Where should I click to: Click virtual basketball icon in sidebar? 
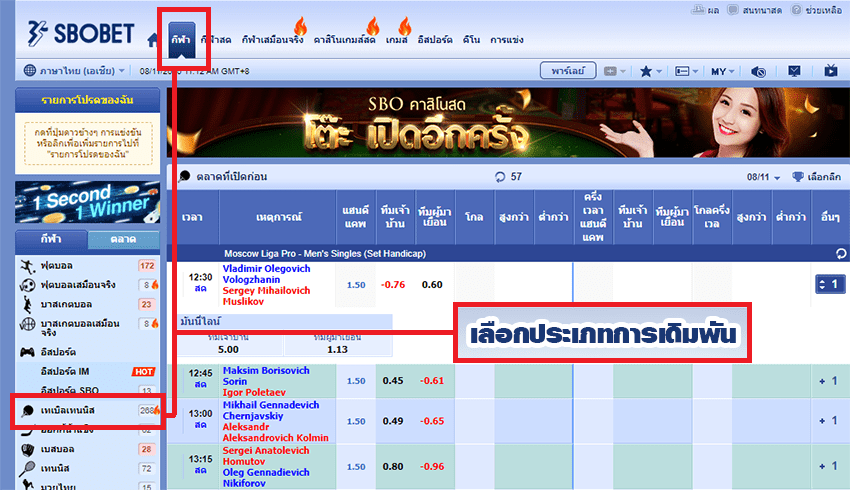27,324
